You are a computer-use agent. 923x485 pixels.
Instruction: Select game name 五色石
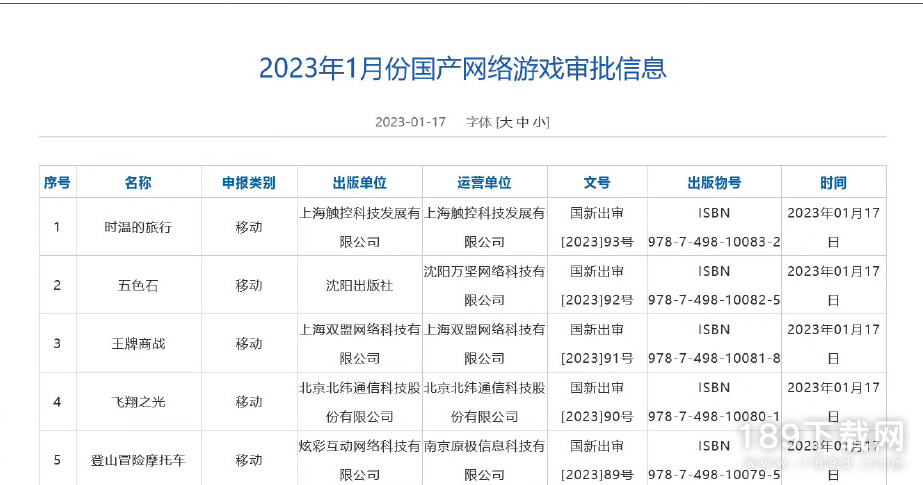tap(138, 285)
